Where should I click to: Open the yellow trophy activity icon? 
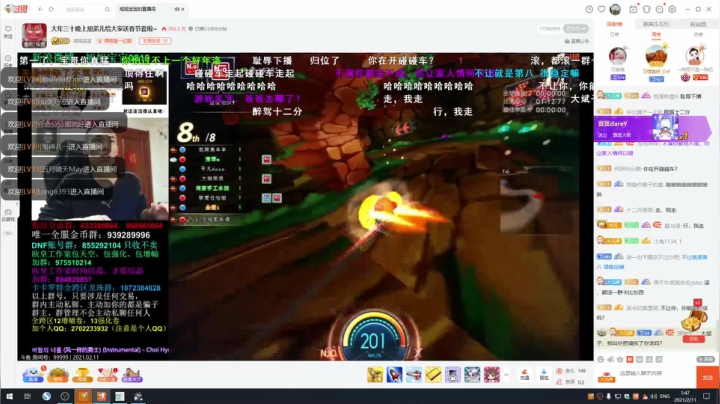point(82,375)
